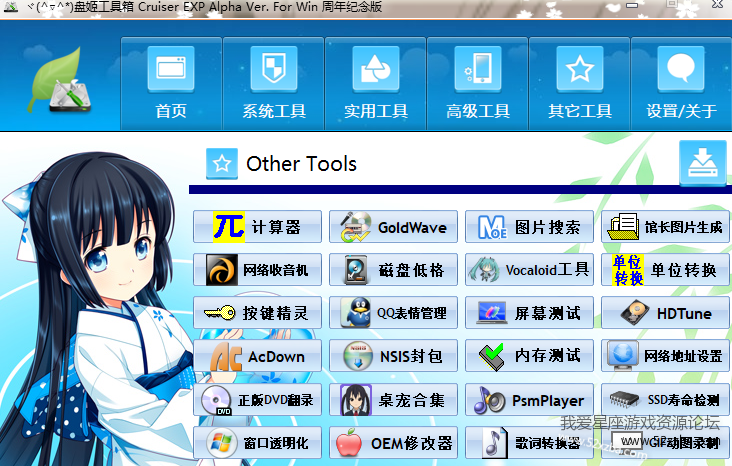Start the HDTune disk utility
Viewport: 732px width, 466px height.
pyautogui.click(x=666, y=313)
